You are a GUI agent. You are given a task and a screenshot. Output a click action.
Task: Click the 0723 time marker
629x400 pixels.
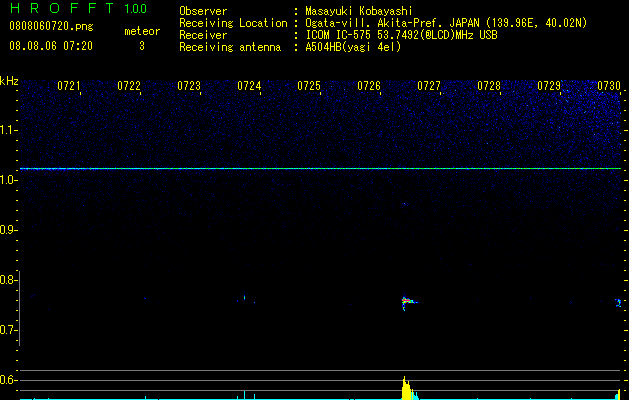pos(189,86)
